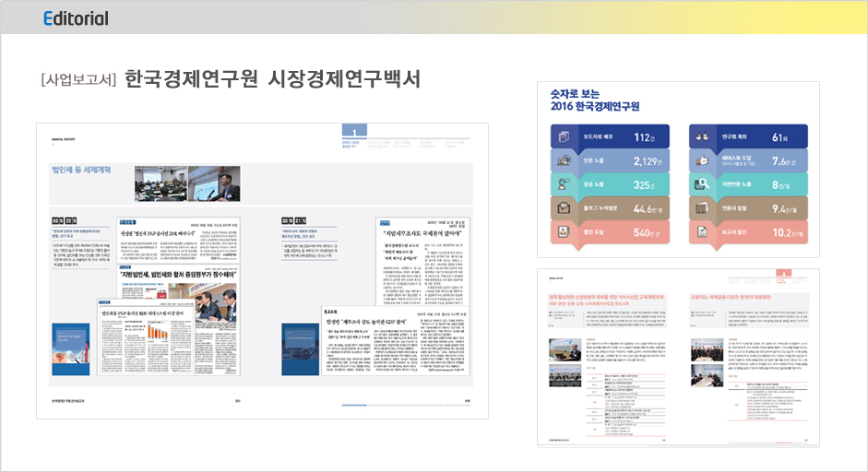
Task: Click the stacked documents icon beside 112건
Action: [x=564, y=136]
